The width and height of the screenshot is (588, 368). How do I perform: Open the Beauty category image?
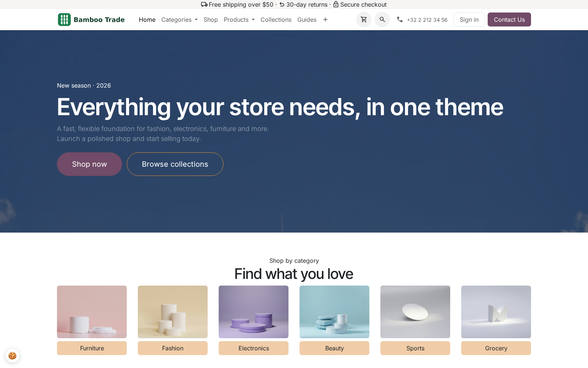(x=334, y=312)
